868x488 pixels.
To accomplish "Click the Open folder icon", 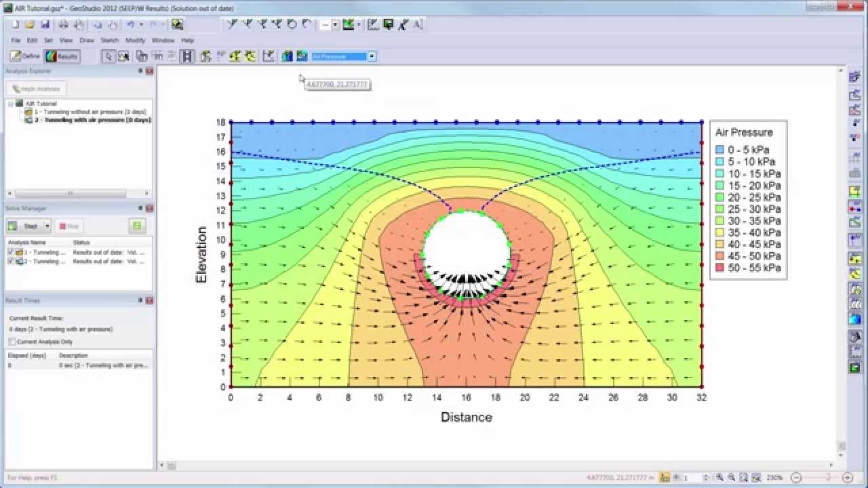I will point(30,24).
